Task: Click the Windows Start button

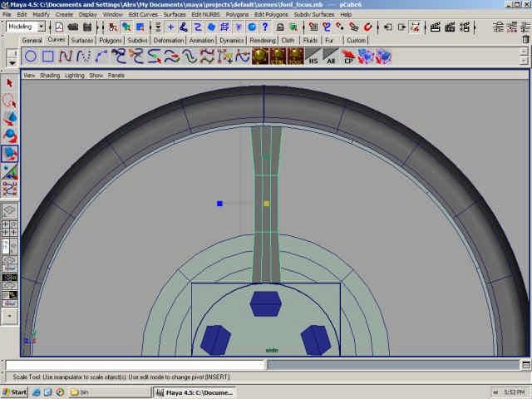Action: coord(15,392)
